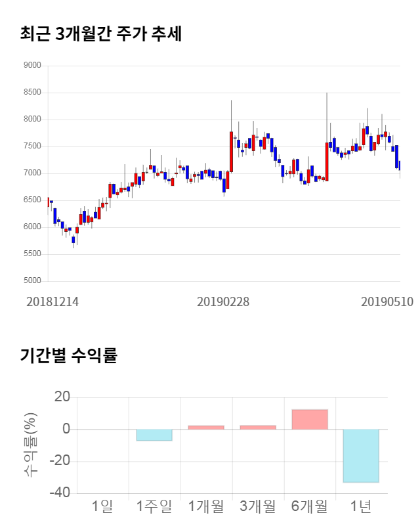Click the red 3개월 return bar
This screenshot has width=420, height=532.
[x=258, y=428]
